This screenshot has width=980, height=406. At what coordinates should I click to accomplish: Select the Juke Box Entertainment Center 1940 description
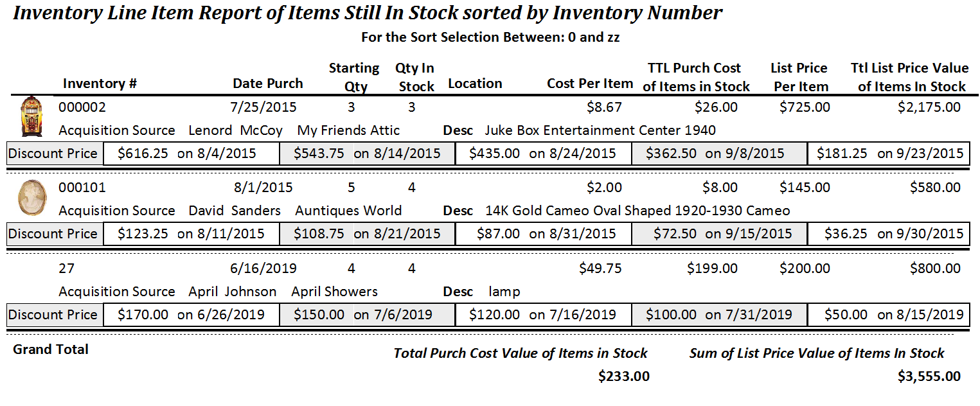(x=600, y=130)
